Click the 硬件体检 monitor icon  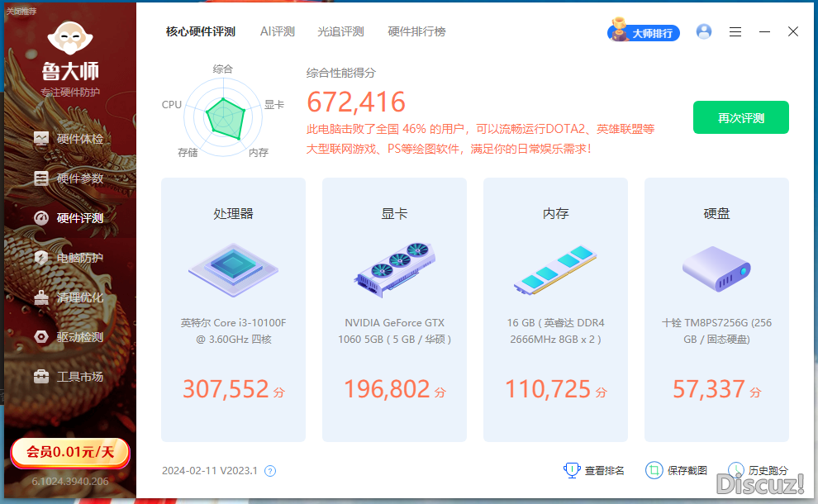pos(41,138)
